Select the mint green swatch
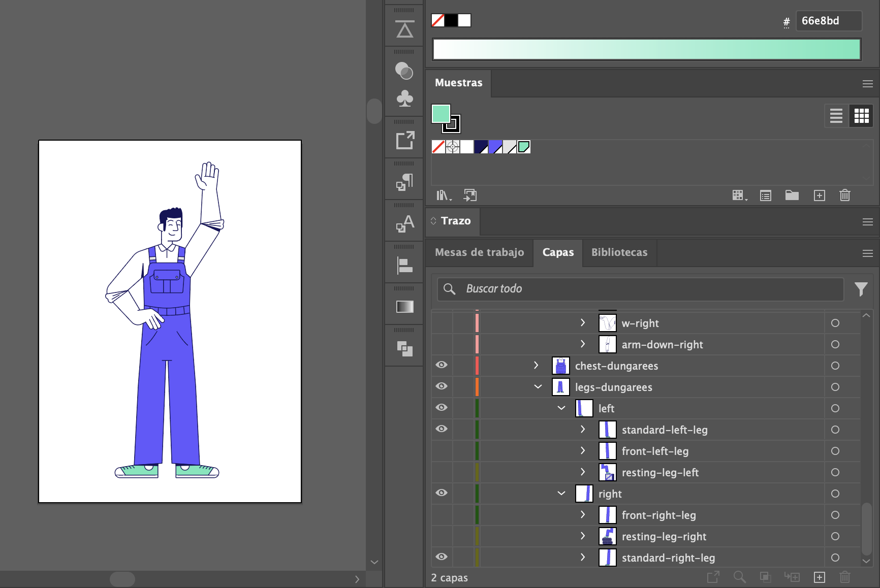This screenshot has width=880, height=588. coord(524,147)
